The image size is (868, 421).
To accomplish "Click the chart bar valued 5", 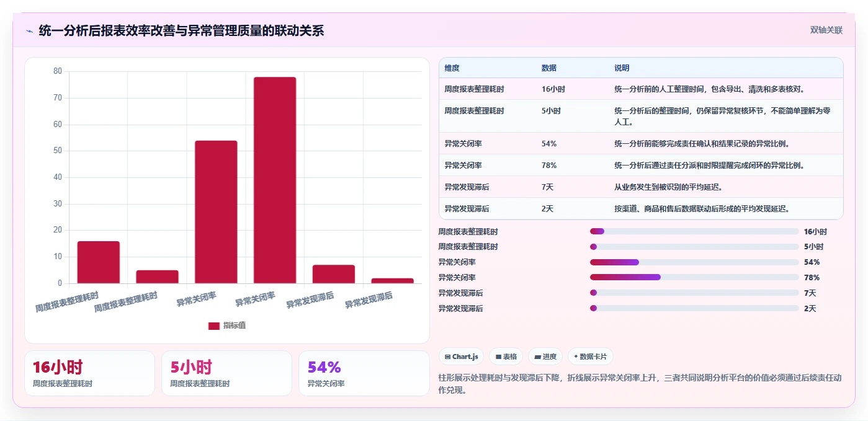I will [x=157, y=277].
